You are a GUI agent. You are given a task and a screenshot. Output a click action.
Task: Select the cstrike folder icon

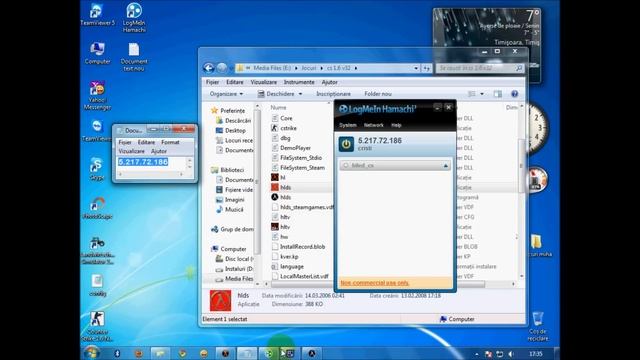point(275,128)
